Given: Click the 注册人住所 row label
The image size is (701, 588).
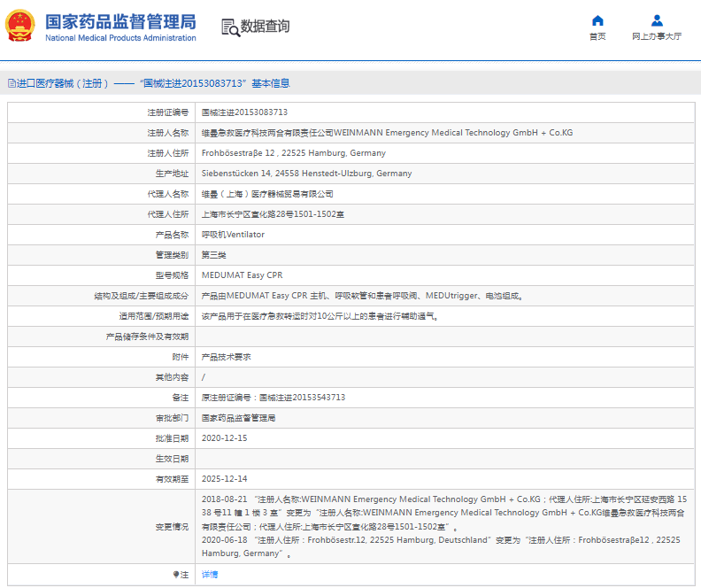Looking at the screenshot, I should click(168, 153).
